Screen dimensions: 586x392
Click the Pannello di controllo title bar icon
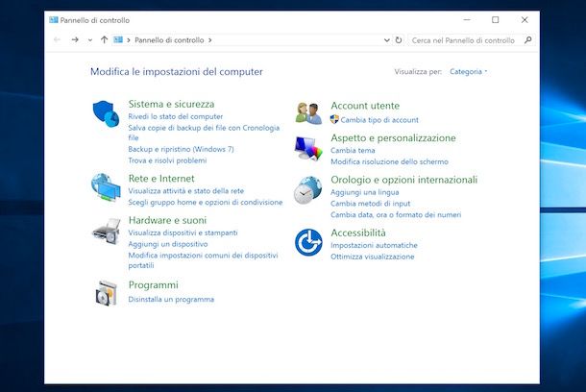54,20
